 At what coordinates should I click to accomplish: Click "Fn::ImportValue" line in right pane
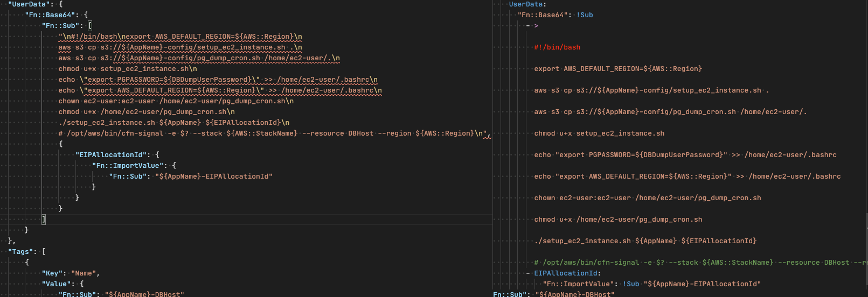click(651, 284)
